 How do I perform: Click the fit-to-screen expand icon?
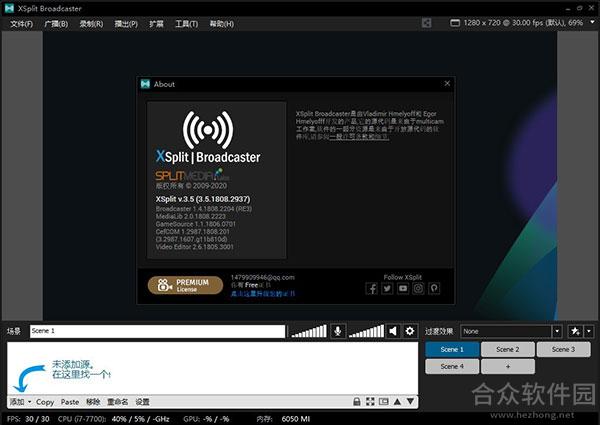point(370,401)
